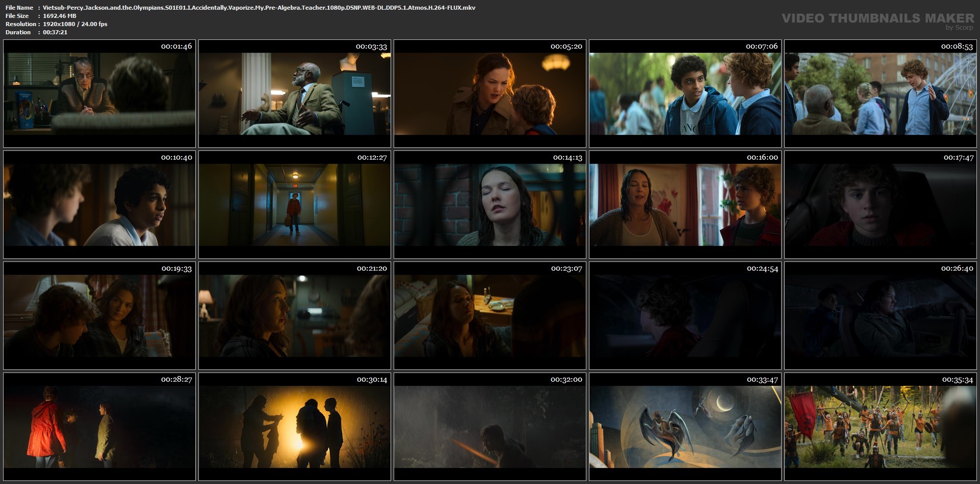Click the resolution value 1920x1080 / 24.00 fps
The height and width of the screenshot is (484, 980).
[x=75, y=24]
